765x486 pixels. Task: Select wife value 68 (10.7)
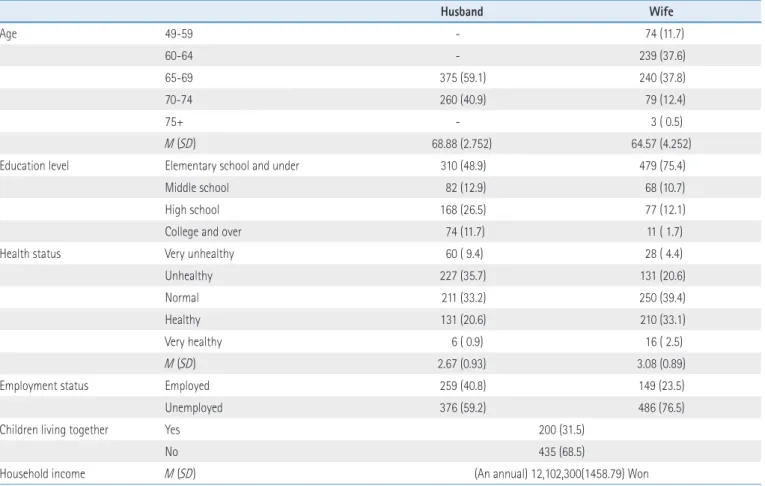pyautogui.click(x=664, y=187)
